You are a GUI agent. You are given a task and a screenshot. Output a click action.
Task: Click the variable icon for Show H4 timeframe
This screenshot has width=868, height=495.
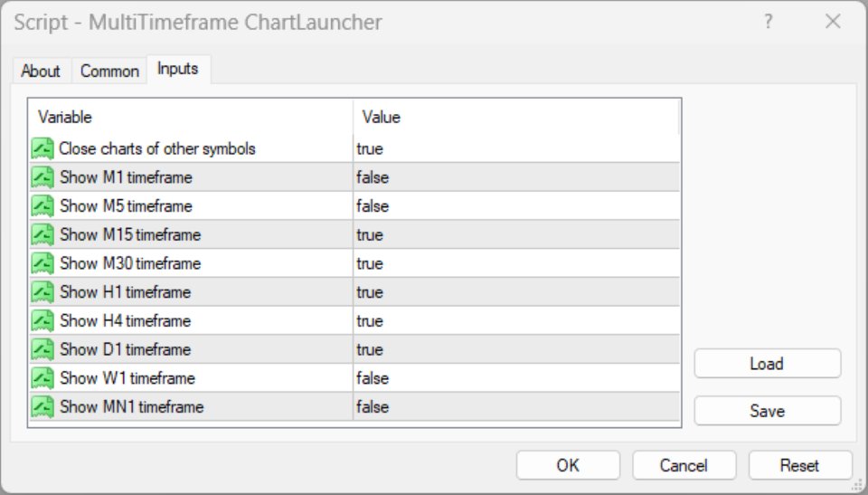point(42,321)
